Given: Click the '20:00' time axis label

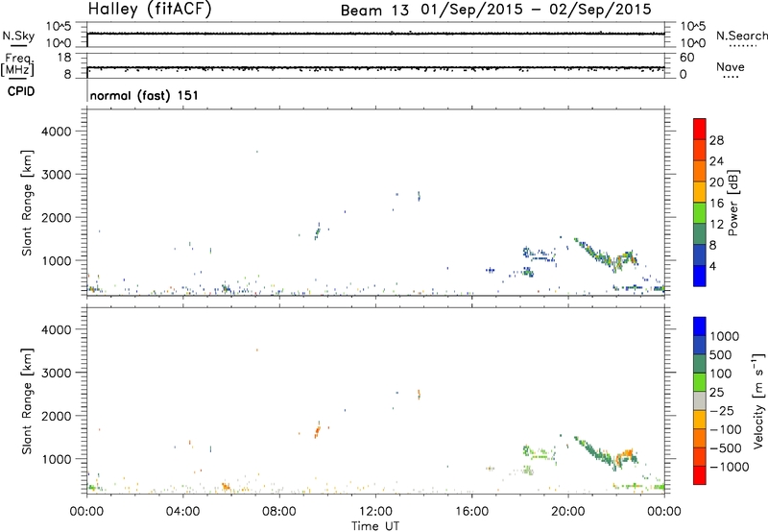Looking at the screenshot, I should [x=567, y=512].
